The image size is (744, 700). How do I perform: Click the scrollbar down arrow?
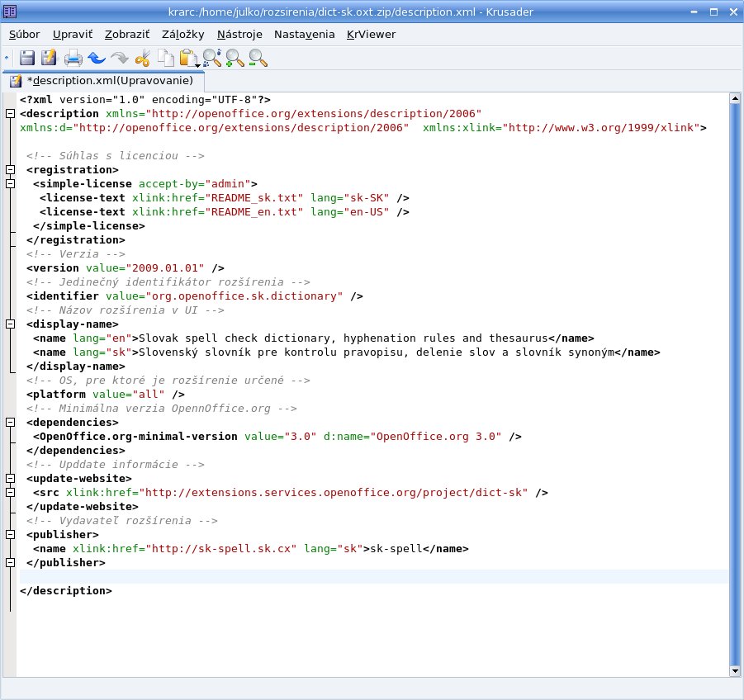[x=735, y=671]
